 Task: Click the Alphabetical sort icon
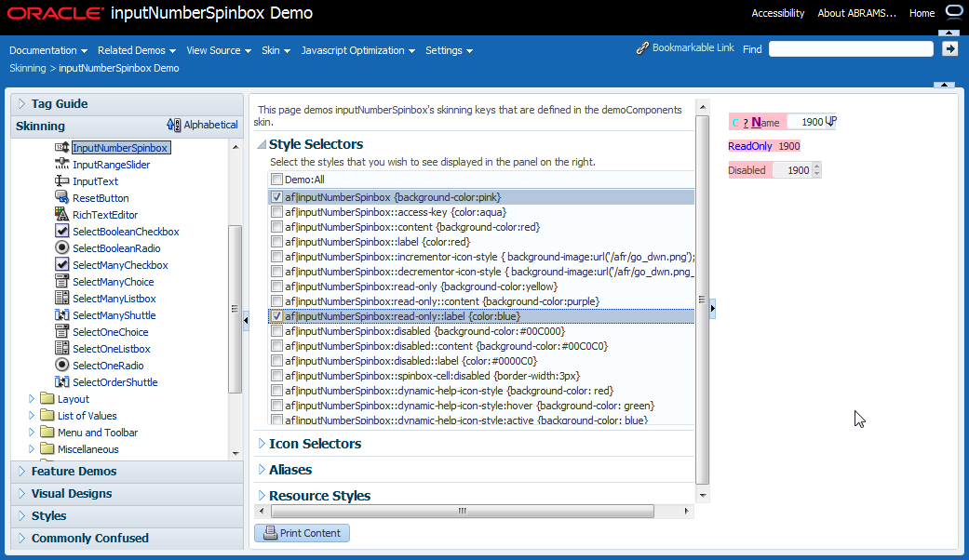coord(174,125)
